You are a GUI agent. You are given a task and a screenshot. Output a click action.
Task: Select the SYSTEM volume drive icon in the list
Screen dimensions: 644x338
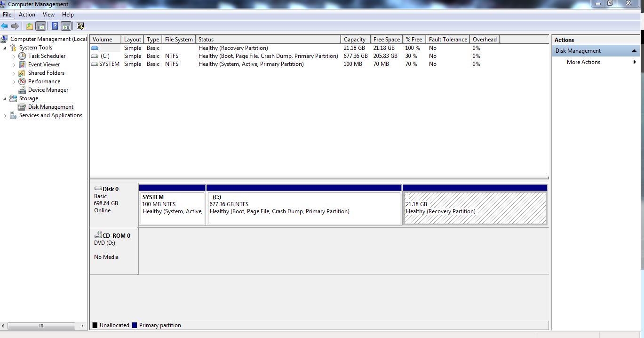(x=95, y=64)
